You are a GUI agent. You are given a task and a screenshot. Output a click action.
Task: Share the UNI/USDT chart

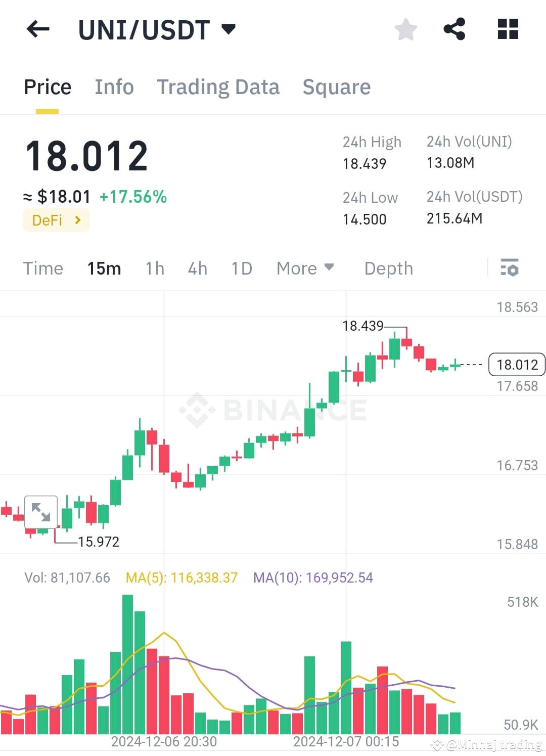454,29
